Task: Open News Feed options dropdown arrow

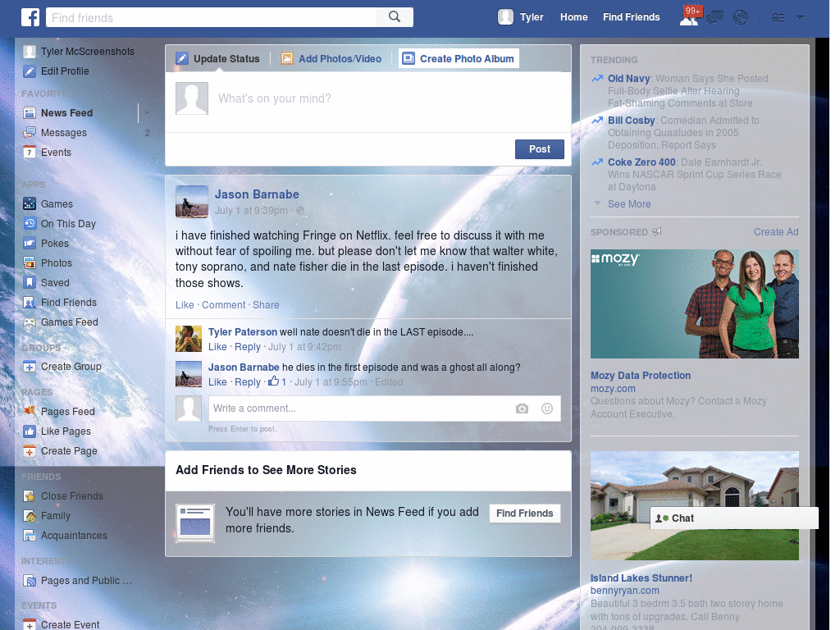Action: coord(147,113)
